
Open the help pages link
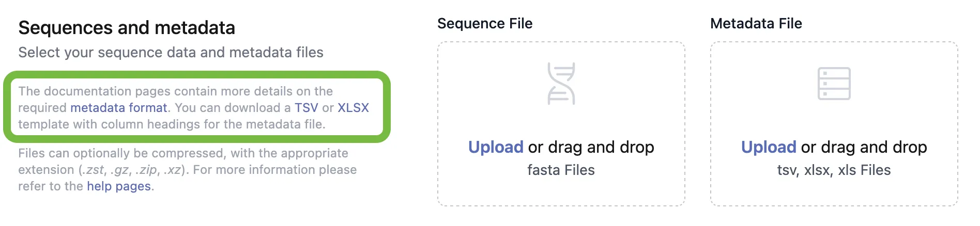click(119, 186)
